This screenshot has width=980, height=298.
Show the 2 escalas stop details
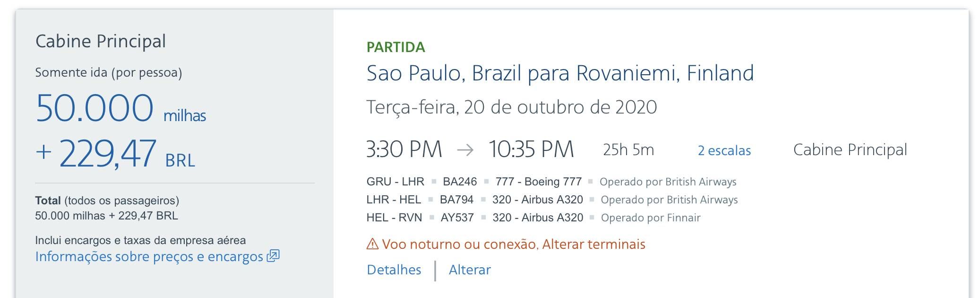coord(724,150)
